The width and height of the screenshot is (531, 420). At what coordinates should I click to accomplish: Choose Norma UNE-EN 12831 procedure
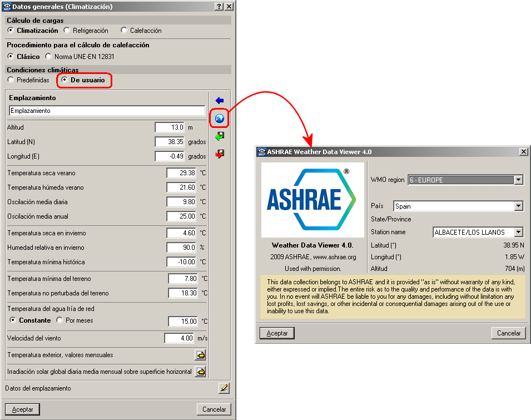80,57
